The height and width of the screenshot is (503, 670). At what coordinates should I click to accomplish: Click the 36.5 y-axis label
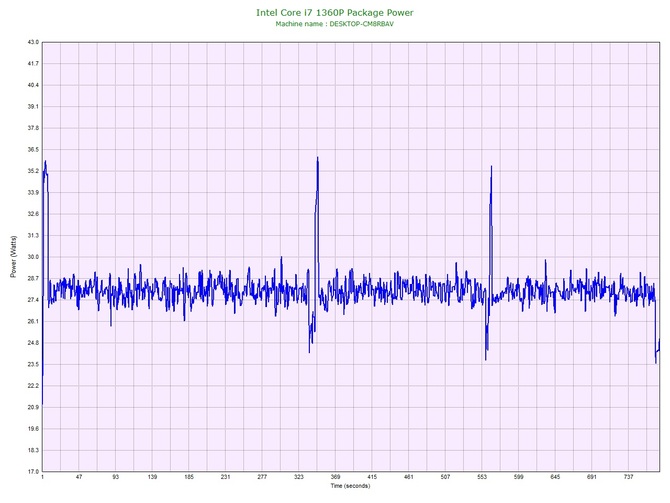click(33, 150)
